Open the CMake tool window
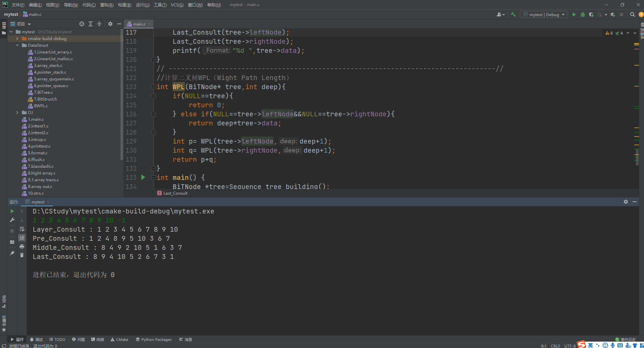The height and width of the screenshot is (348, 644). 119,339
